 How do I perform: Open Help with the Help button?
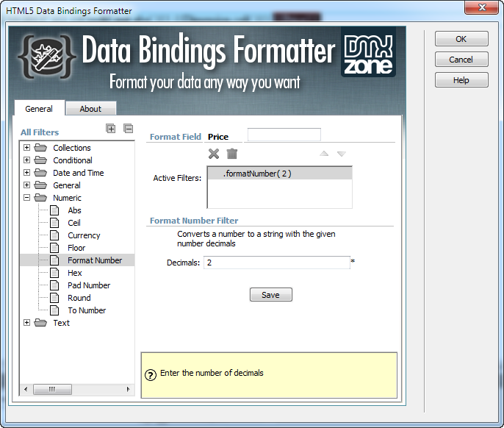[461, 80]
